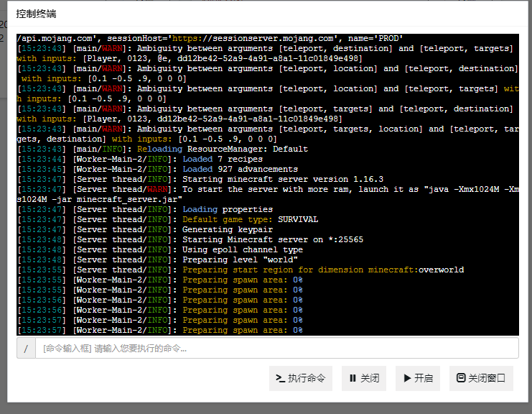Click the 执行命令 execute command button
The height and width of the screenshot is (414, 532).
point(300,378)
